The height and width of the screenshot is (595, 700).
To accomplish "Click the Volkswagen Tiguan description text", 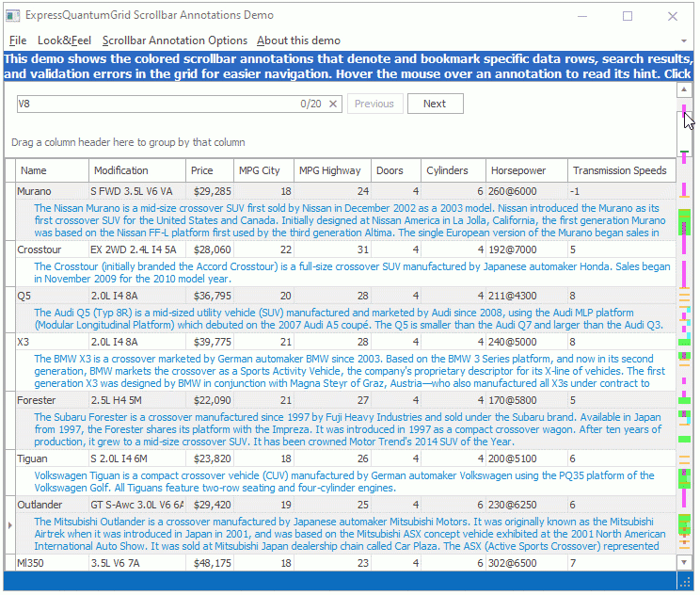I will click(346, 481).
